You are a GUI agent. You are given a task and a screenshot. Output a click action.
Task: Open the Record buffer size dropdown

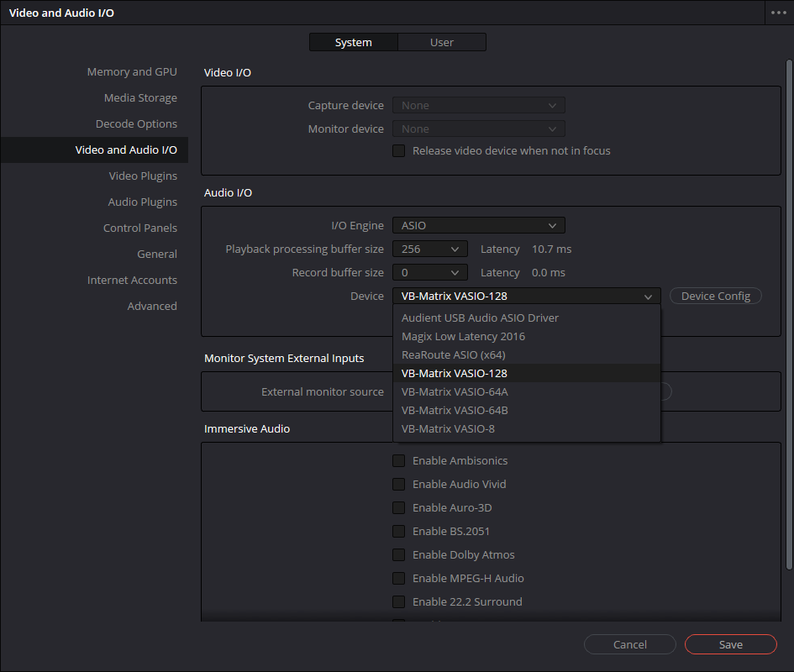click(x=429, y=272)
